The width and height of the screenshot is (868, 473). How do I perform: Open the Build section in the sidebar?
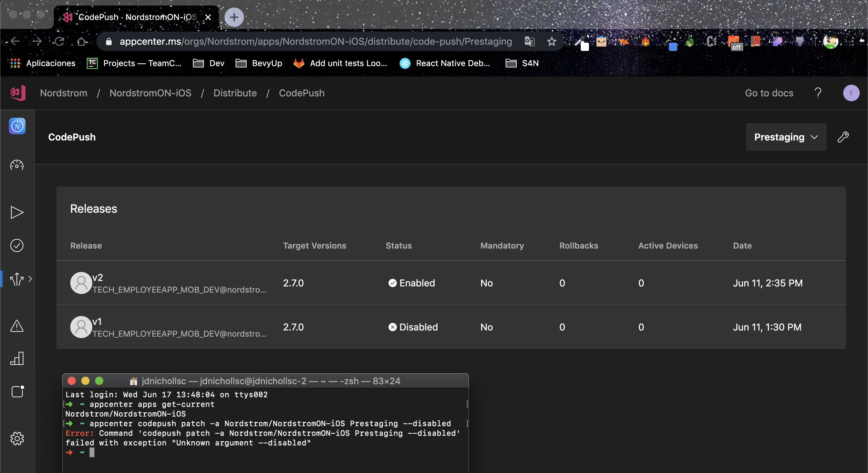pyautogui.click(x=17, y=212)
